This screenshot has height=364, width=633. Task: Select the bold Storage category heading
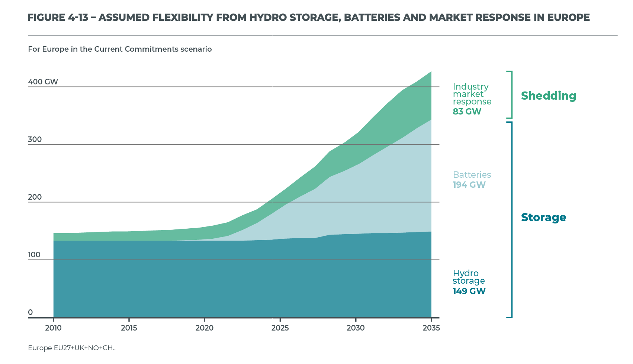543,218
